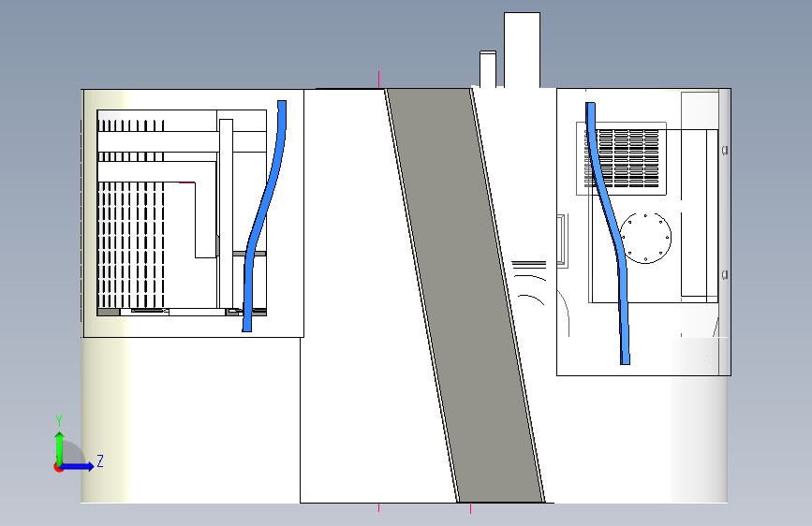The height and width of the screenshot is (526, 812).
Task: Select the tall vertical fin array in left compartment
Action: click(x=131, y=245)
